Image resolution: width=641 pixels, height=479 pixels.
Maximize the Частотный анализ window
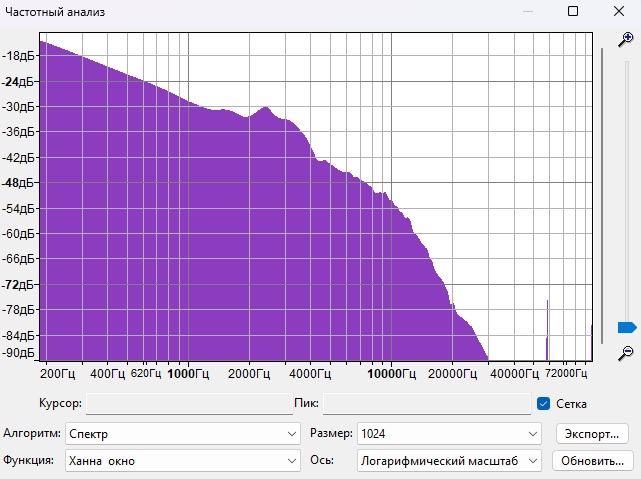[573, 11]
